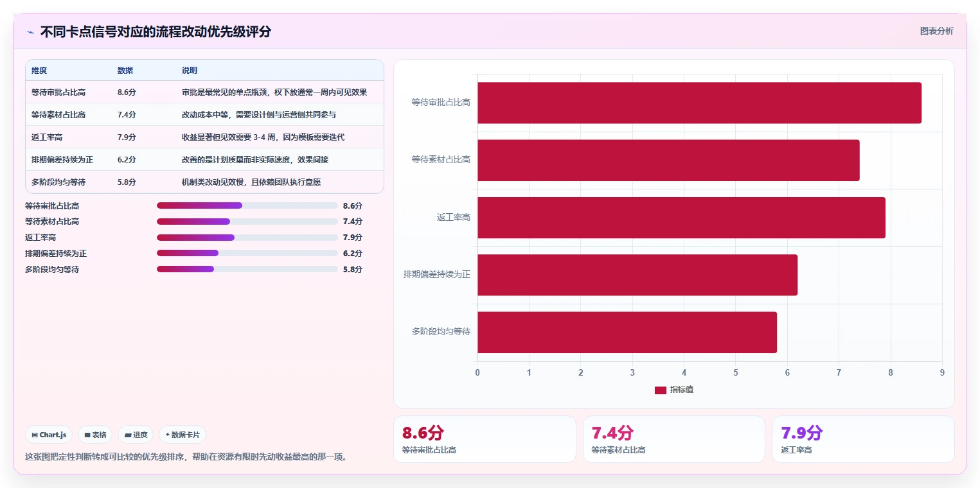
Task: Click the 维度 column header
Action: 39,70
